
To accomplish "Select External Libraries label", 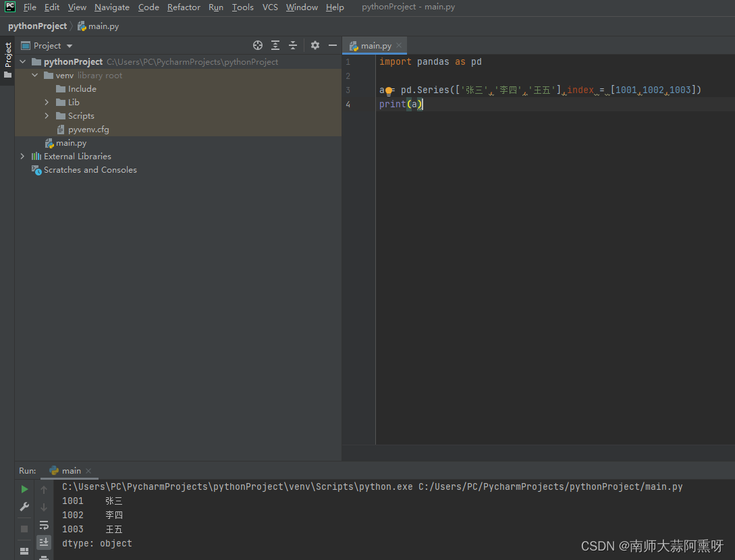I will click(78, 156).
